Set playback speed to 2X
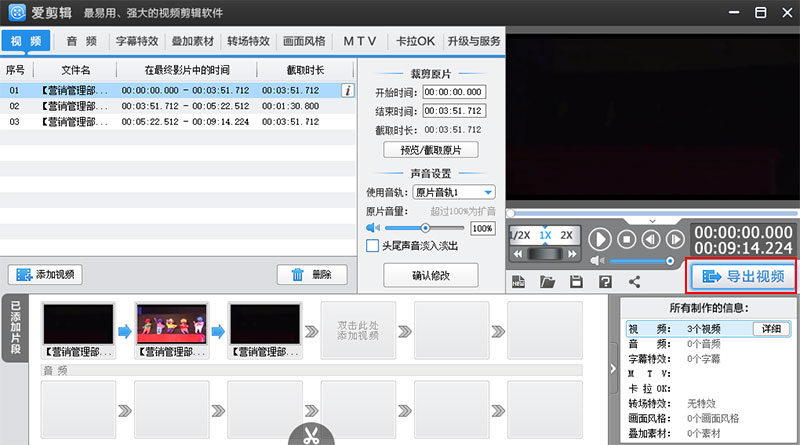The image size is (800, 445). 566,235
